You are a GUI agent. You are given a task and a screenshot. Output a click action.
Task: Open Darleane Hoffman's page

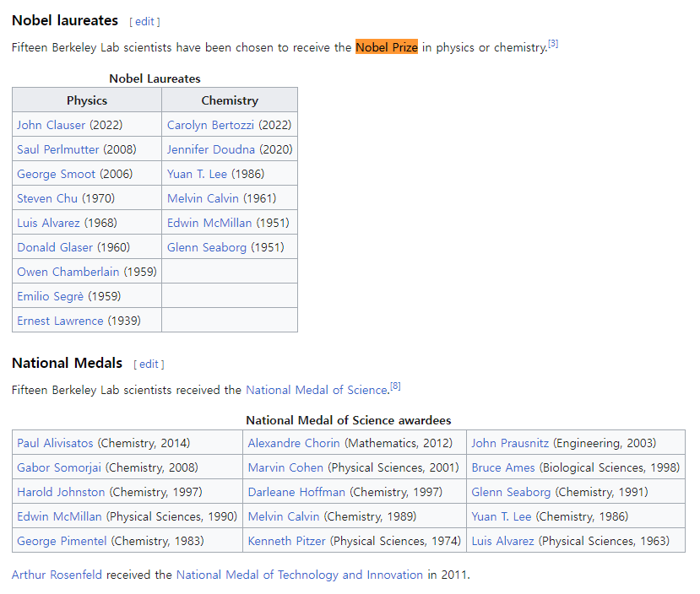pyautogui.click(x=296, y=492)
